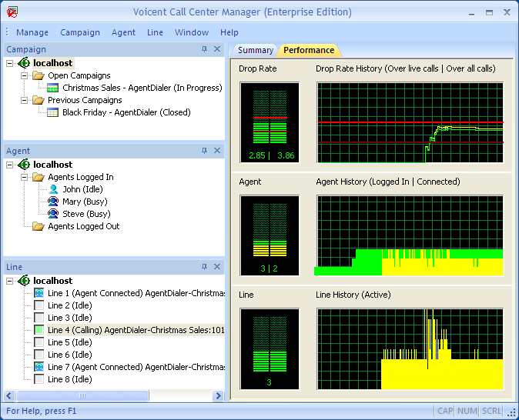The image size is (519, 420).
Task: Collapse localhost node in Campaign tree
Action: pyautogui.click(x=10, y=63)
